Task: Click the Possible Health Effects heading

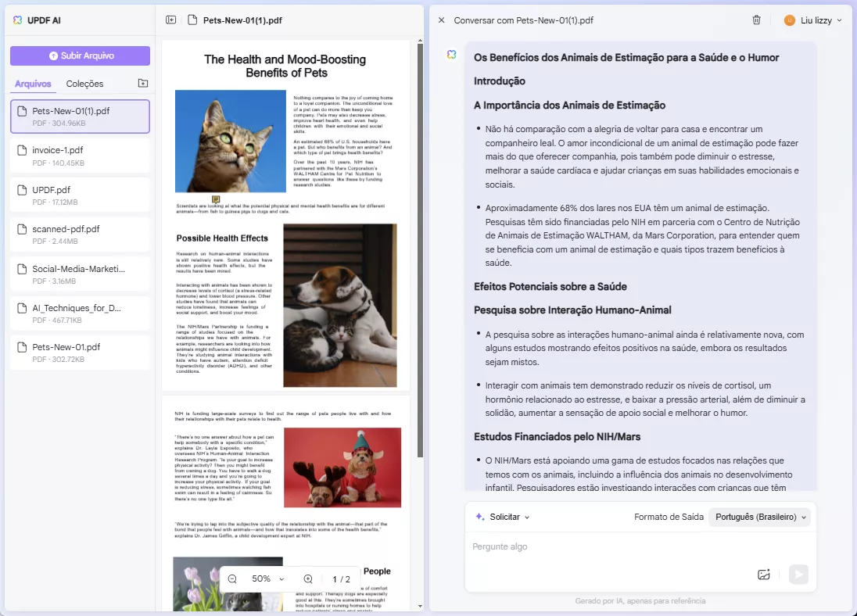Action: (222, 238)
